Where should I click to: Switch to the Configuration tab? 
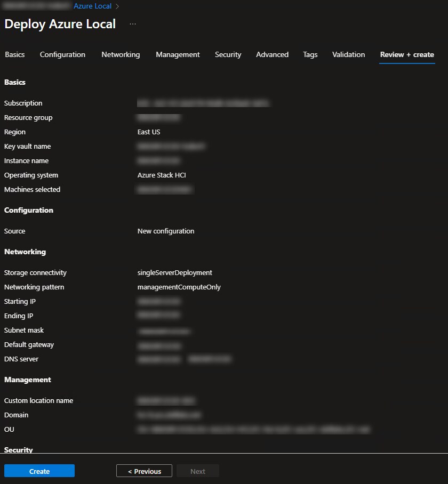(x=62, y=54)
